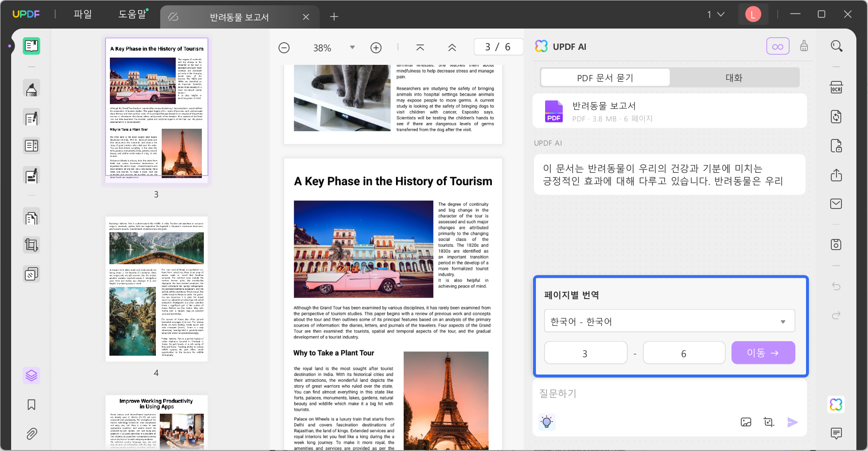This screenshot has width=868, height=451.
Task: Open the search magnifier icon
Action: click(x=837, y=46)
